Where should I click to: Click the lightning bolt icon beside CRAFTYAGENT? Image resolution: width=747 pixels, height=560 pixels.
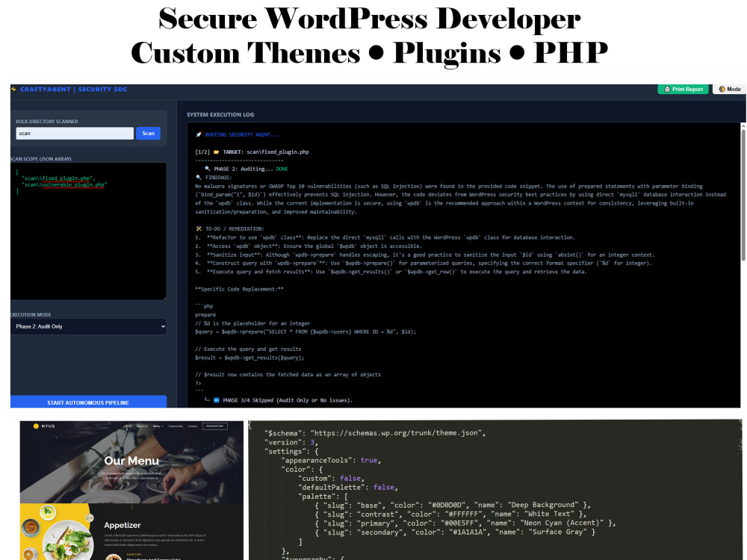point(13,89)
